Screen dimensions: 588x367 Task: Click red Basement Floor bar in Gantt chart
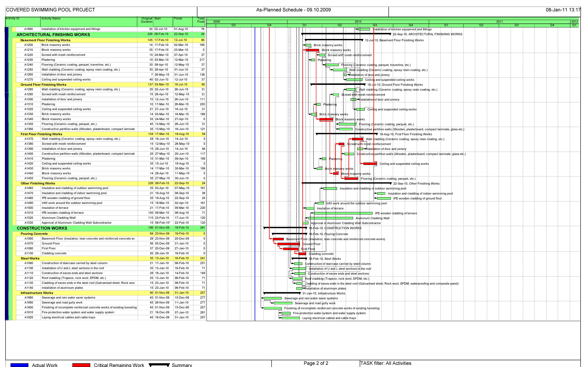[x=278, y=239]
